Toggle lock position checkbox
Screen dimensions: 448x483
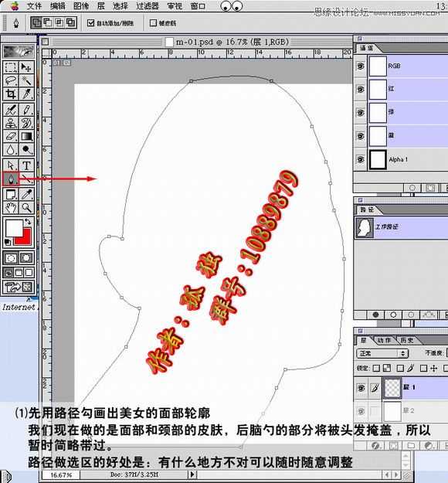click(x=424, y=368)
